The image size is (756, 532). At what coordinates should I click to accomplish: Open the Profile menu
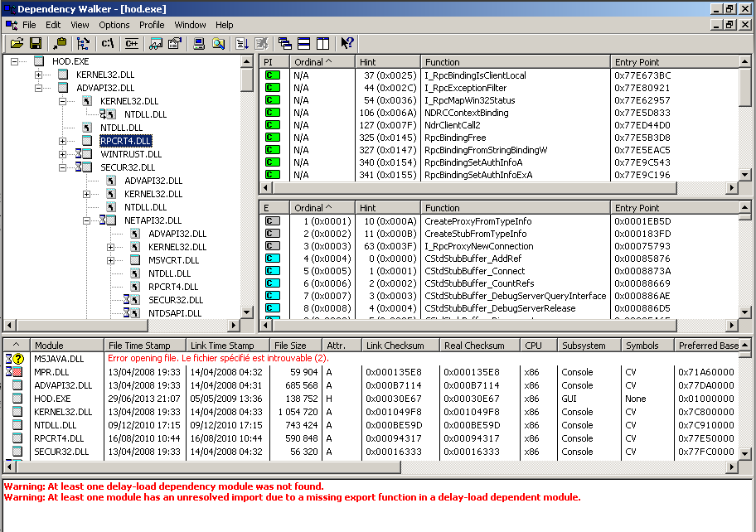pyautogui.click(x=152, y=25)
